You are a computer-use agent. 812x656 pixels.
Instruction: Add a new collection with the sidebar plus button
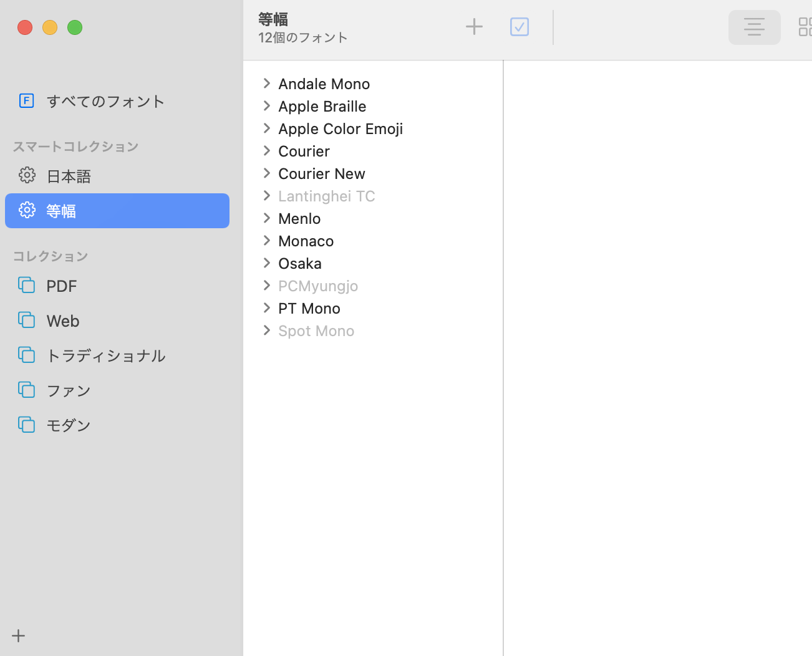[19, 635]
